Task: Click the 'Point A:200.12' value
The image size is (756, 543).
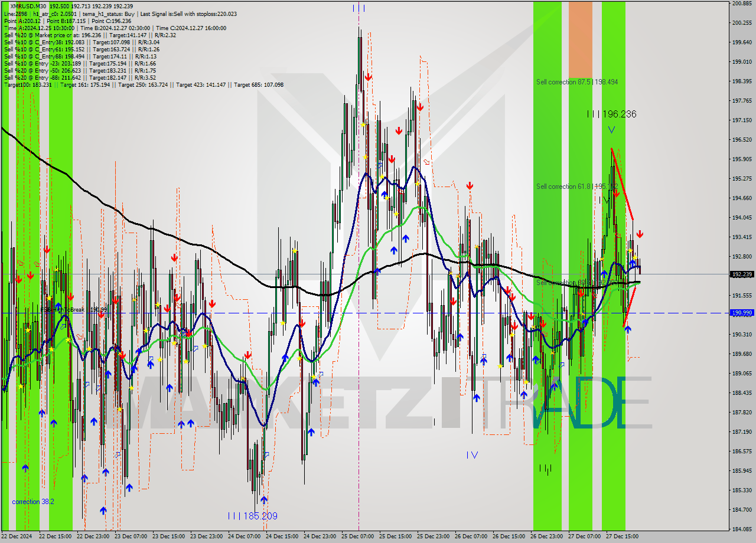Action: pos(22,21)
